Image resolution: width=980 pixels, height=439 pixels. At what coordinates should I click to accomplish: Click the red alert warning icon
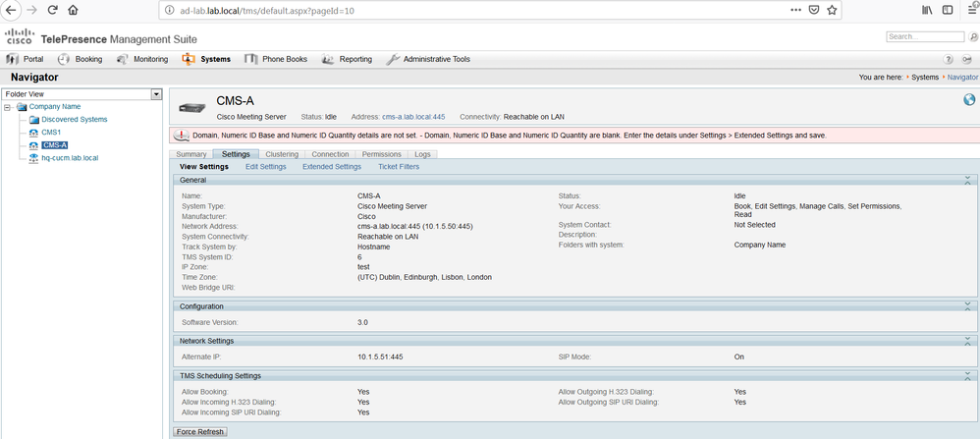[x=181, y=136]
